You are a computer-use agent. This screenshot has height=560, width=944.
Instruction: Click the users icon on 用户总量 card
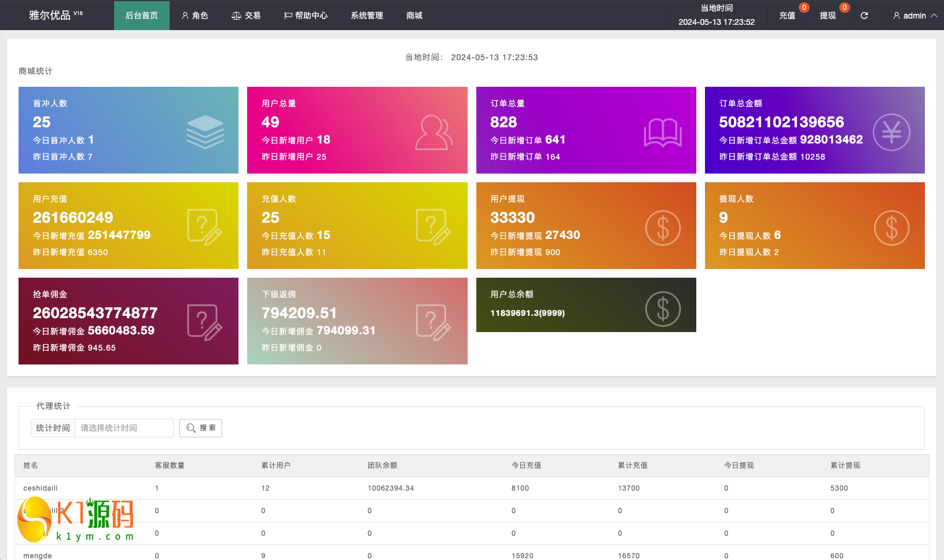434,132
